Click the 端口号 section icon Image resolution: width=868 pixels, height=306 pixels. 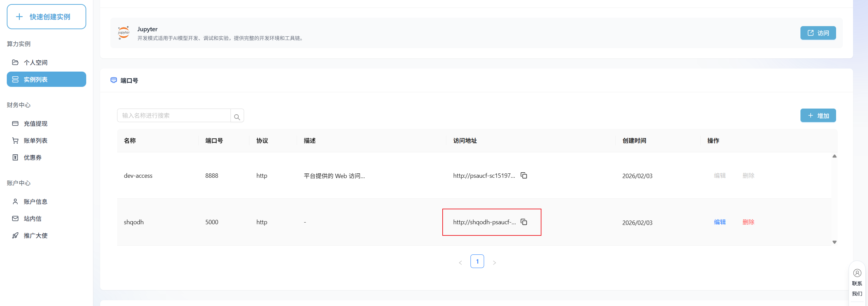pos(114,80)
